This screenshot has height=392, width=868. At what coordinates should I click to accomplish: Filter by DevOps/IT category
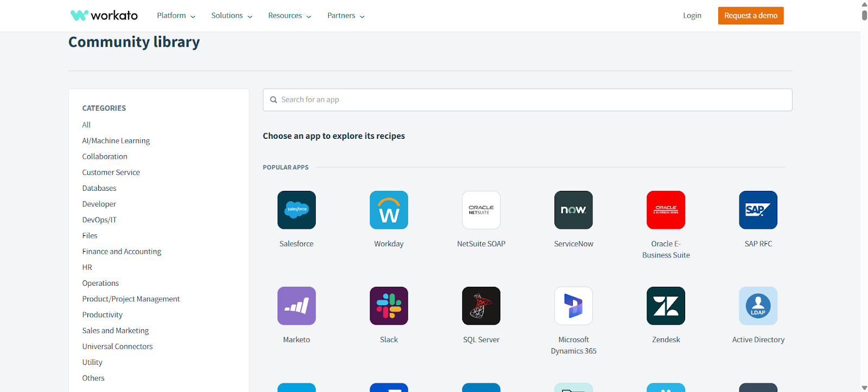[x=99, y=220]
